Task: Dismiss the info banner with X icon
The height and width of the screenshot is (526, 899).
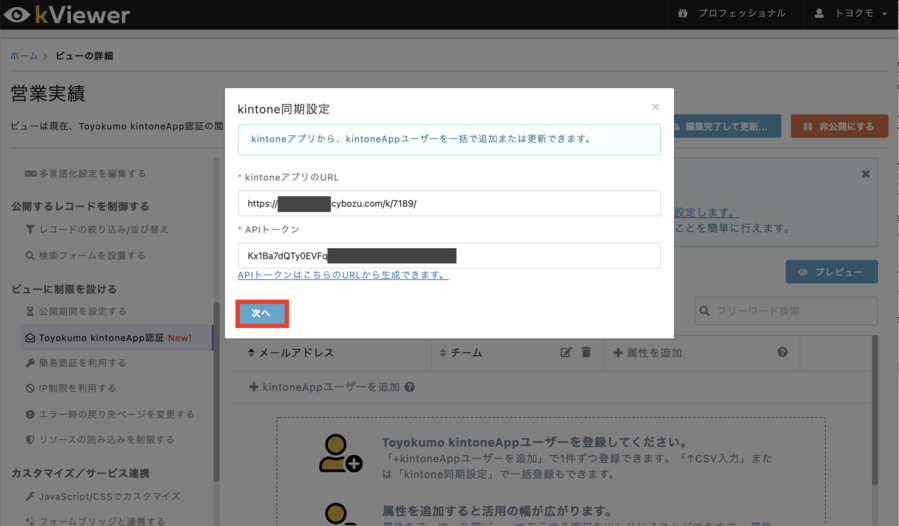Action: click(866, 174)
